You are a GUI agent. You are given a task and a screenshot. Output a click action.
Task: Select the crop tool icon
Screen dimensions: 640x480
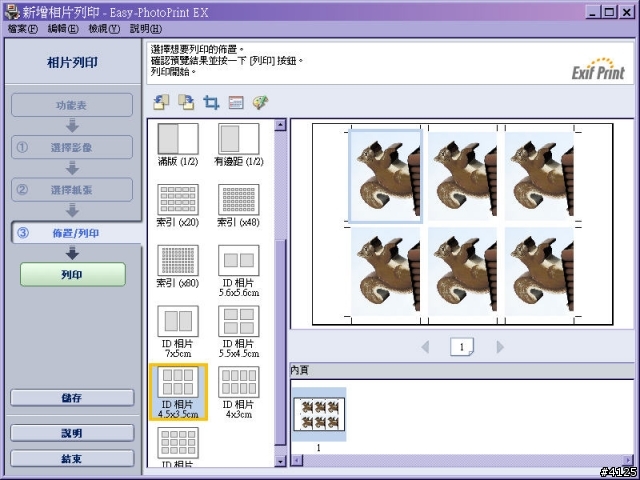click(x=211, y=102)
